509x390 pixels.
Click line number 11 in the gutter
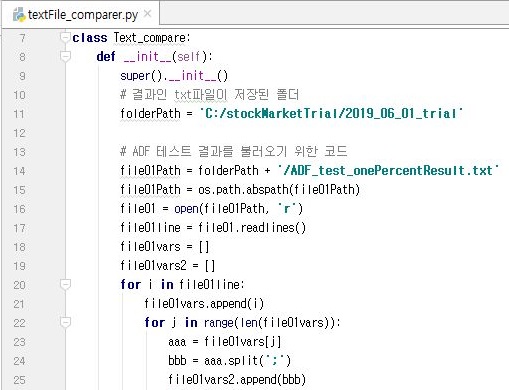pyautogui.click(x=19, y=114)
